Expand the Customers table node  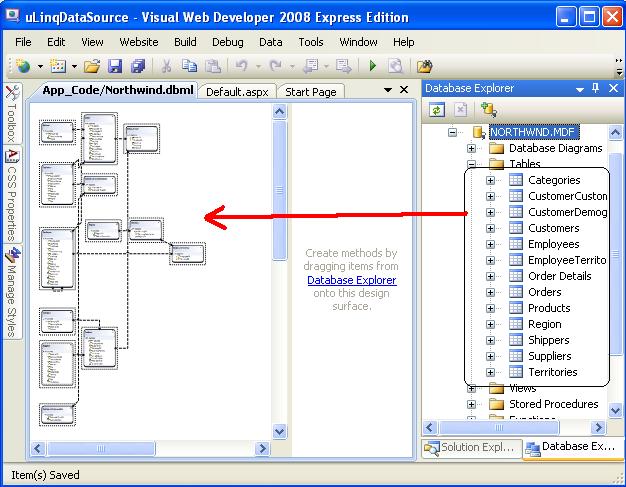(490, 228)
